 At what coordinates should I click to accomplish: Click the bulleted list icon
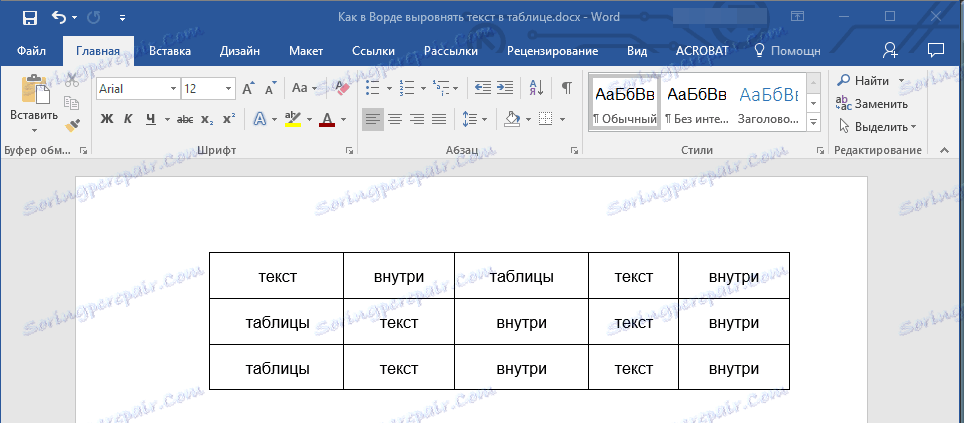372,89
